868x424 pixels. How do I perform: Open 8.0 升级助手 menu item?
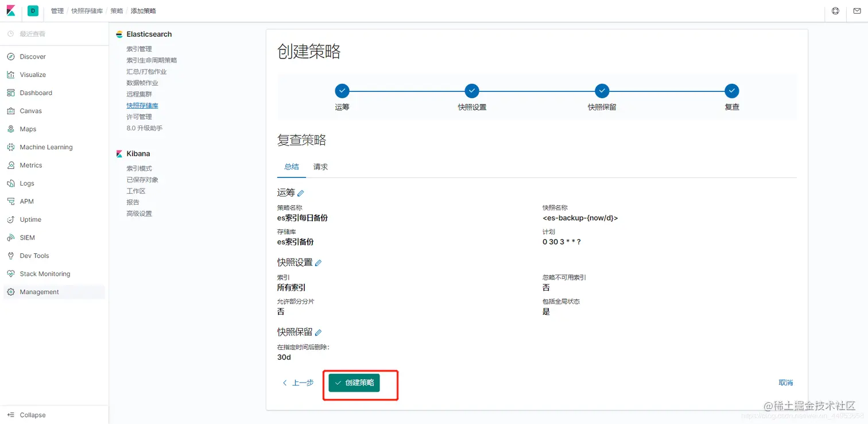[x=145, y=128]
